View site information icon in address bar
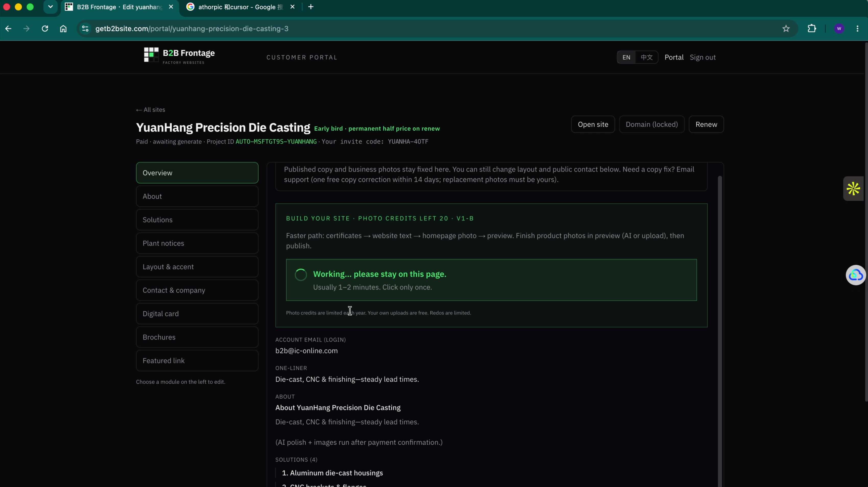 85,29
